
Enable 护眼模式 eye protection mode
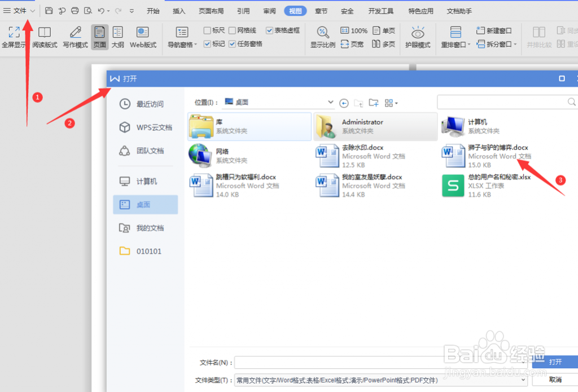click(418, 37)
